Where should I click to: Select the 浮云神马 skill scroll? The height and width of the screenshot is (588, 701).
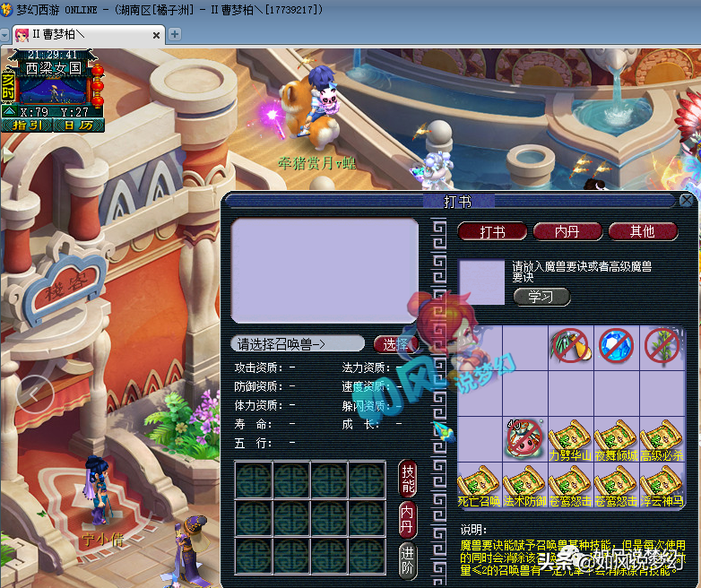click(662, 486)
